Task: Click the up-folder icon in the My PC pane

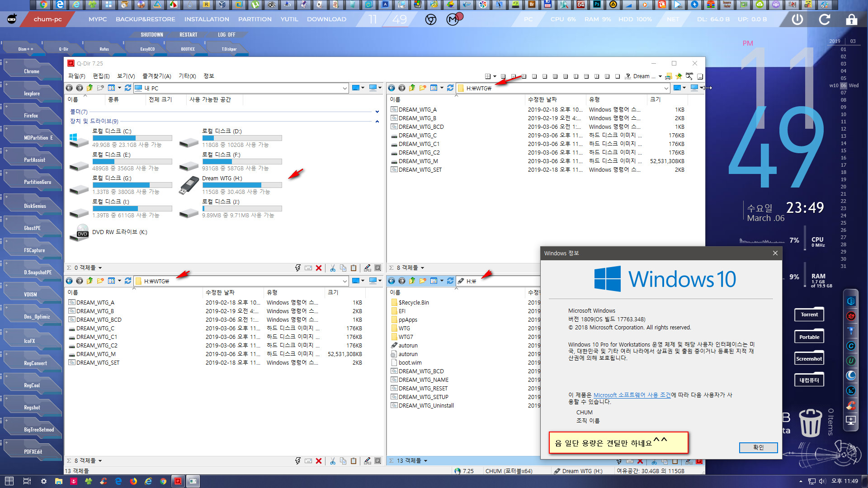Action: [90, 88]
